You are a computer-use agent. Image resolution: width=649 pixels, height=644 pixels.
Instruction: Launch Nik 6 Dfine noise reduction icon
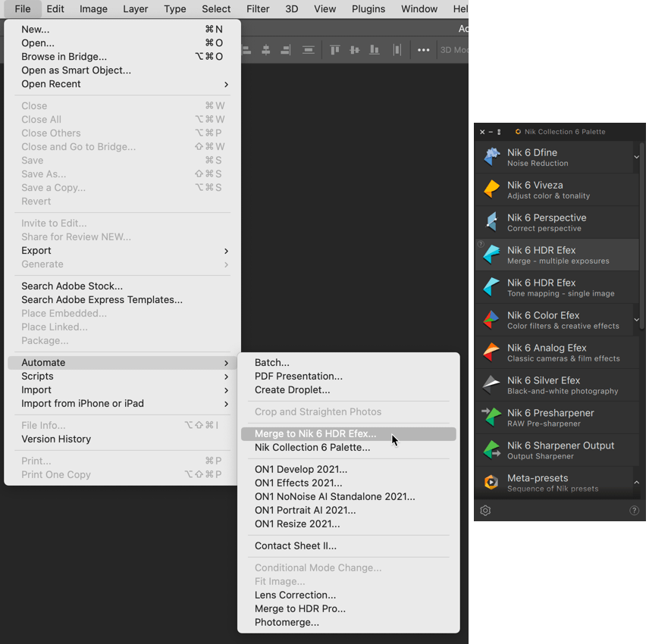pyautogui.click(x=492, y=157)
